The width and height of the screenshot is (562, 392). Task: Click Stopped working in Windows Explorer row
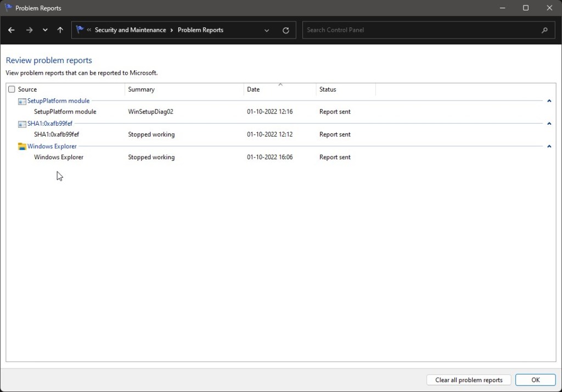(151, 157)
